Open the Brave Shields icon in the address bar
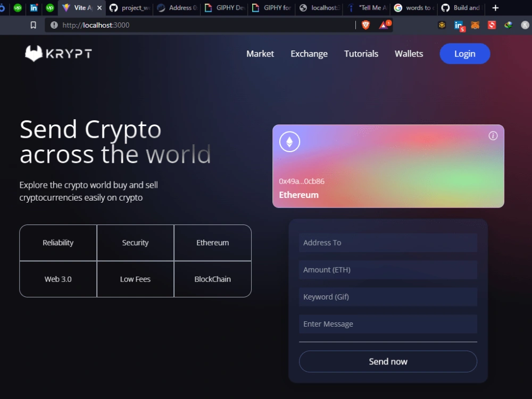Viewport: 532px width, 399px height. 366,25
